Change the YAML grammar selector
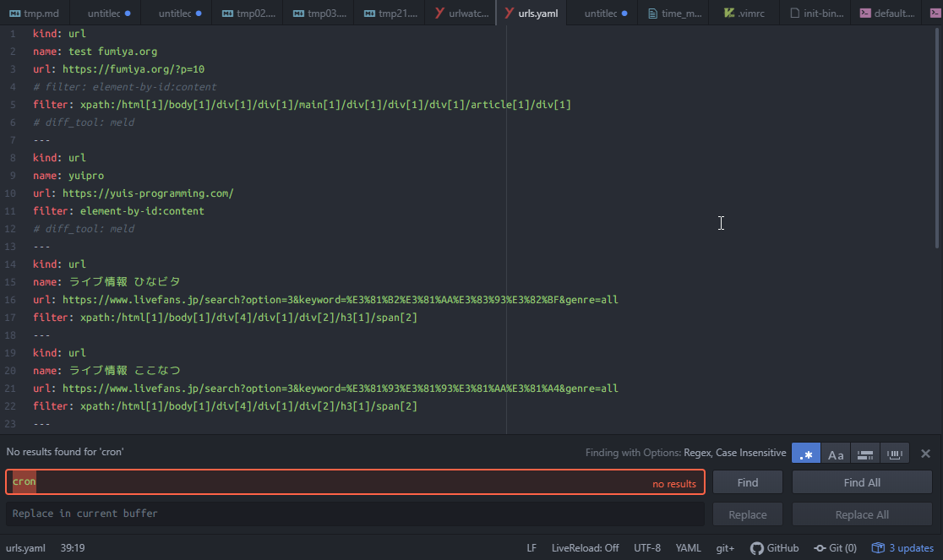The image size is (943, 560). [x=688, y=548]
